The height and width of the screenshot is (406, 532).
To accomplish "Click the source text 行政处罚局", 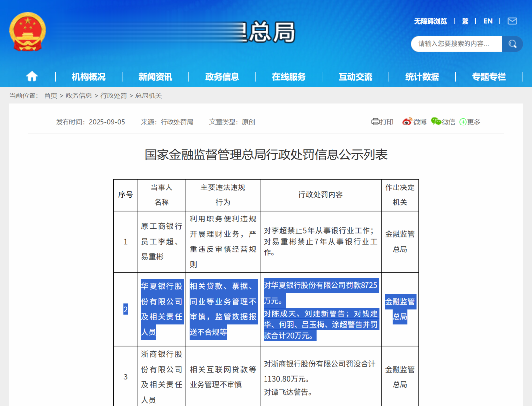I will pyautogui.click(x=177, y=122).
